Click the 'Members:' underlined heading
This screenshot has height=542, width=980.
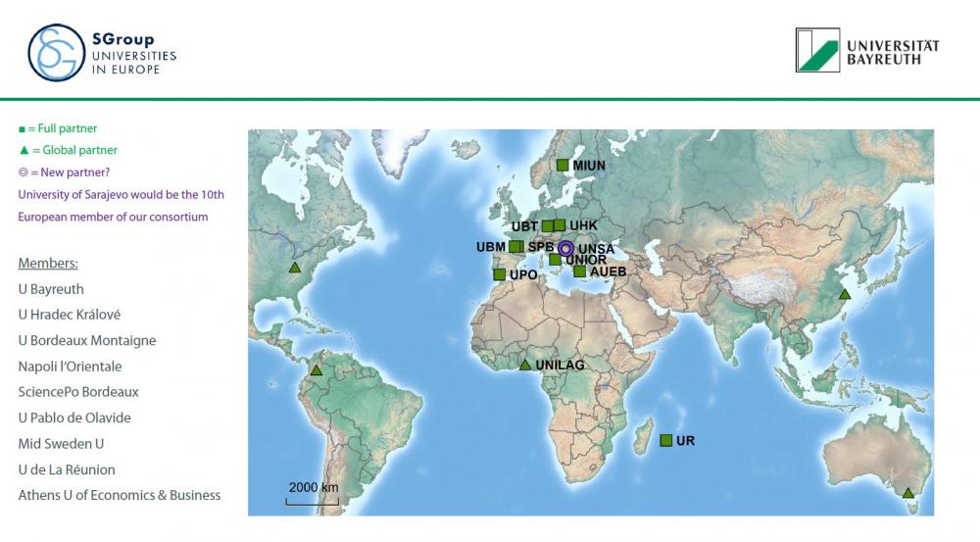point(48,264)
